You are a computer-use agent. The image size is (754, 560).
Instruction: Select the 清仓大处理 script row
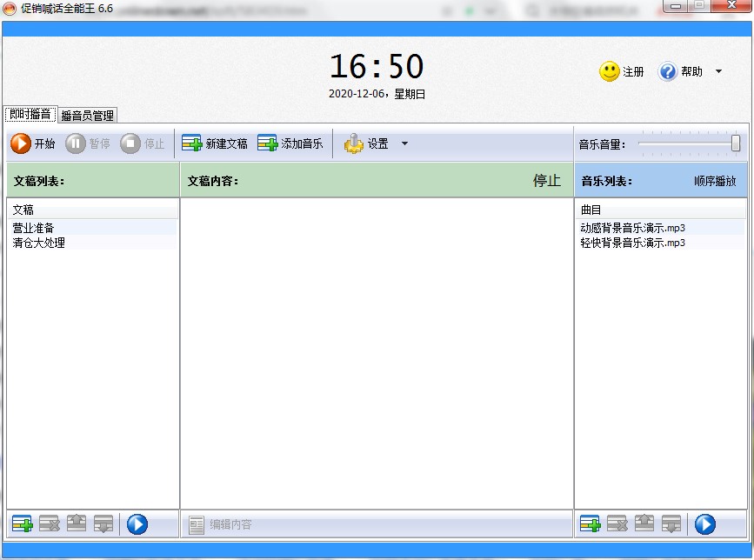(92, 243)
